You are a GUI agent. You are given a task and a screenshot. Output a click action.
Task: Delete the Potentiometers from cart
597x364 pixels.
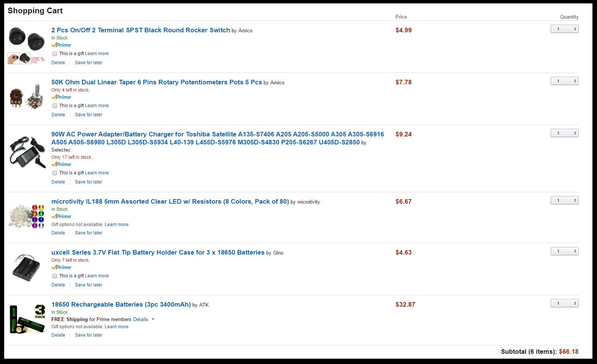click(58, 115)
